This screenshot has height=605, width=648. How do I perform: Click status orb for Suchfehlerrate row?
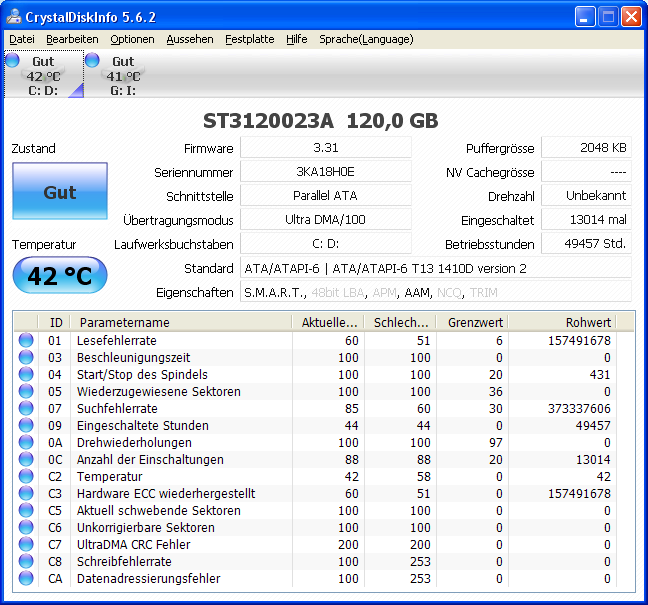(26, 408)
